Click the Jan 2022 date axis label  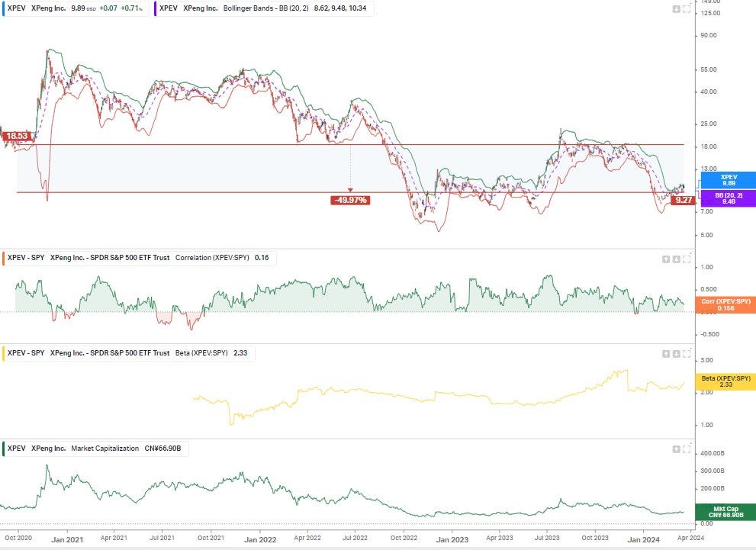pos(260,539)
